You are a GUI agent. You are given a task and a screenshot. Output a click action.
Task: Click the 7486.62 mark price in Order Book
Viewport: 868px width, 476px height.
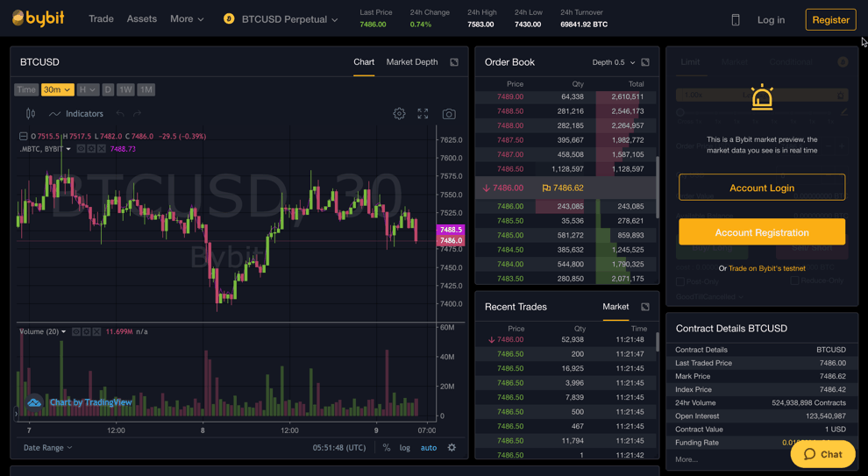pos(568,188)
